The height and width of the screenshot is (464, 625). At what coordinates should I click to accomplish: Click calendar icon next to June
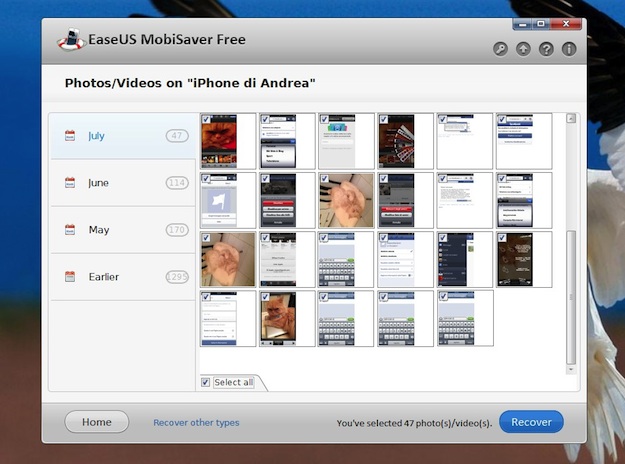(x=70, y=183)
